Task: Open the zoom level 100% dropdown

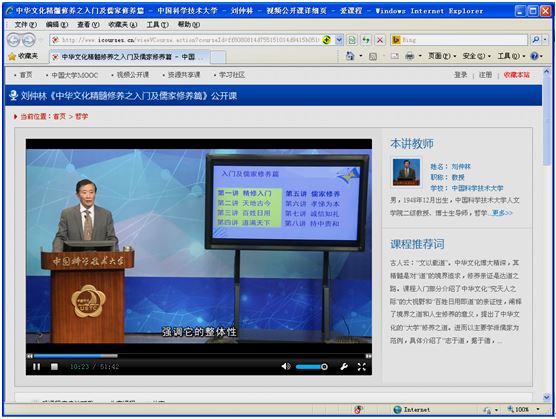Action: click(524, 409)
